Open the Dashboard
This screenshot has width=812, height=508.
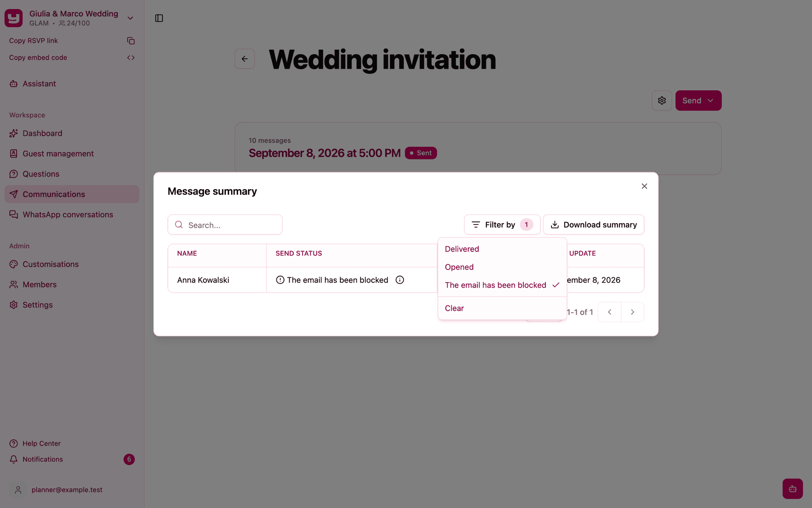72,133
